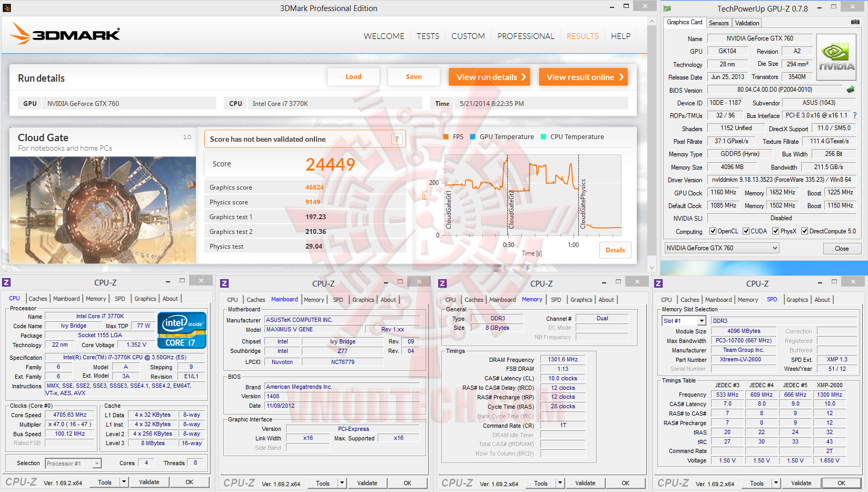Screen dimensions: 868x492
Task: Open Mainboard tab in CPU-Z SPD slot window
Action: coord(718,300)
